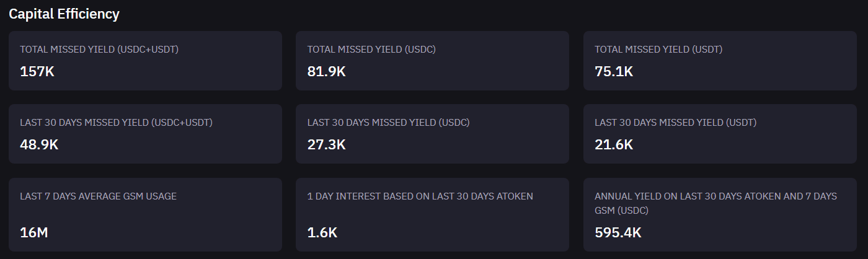Select the 75.1K value
Image resolution: width=868 pixels, height=259 pixels.
(614, 71)
